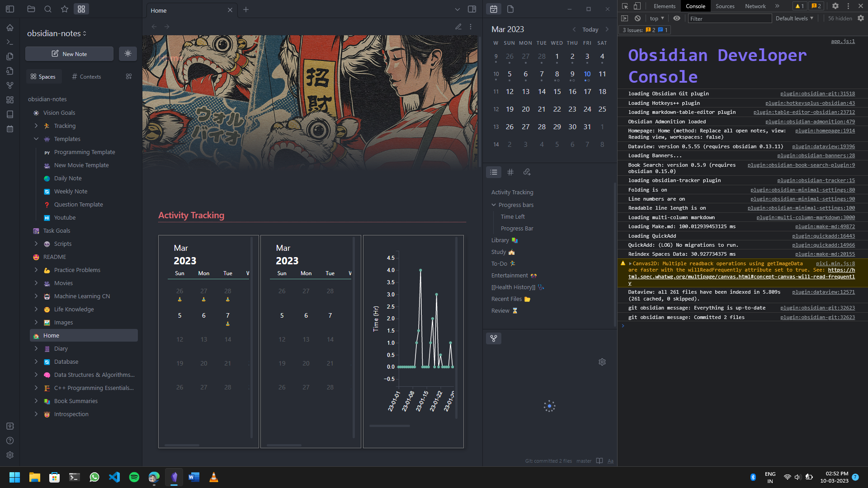
Task: Open the top context selector dropdown
Action: pos(657,19)
